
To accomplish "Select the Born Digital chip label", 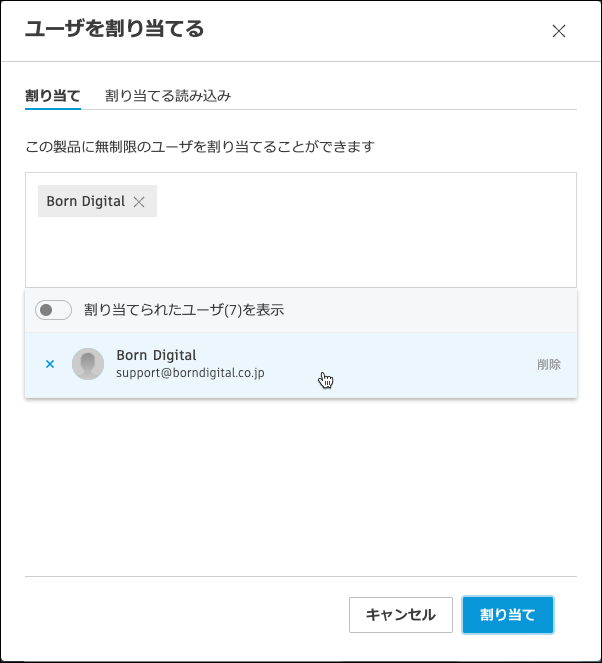I will click(85, 202).
